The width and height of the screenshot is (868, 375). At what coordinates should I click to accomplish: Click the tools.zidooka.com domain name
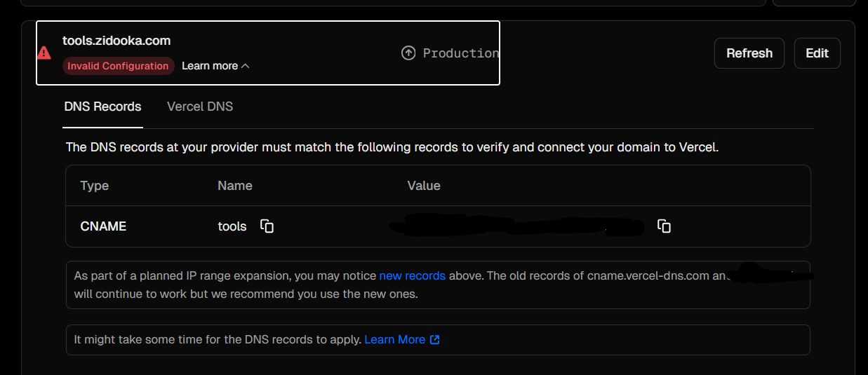click(x=116, y=41)
